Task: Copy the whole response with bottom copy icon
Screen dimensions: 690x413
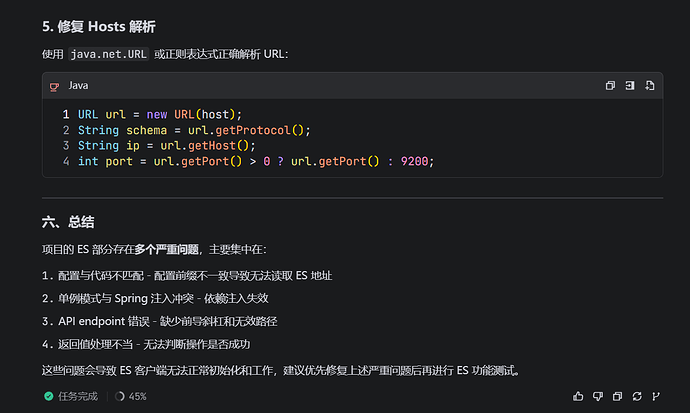Action: click(x=617, y=396)
